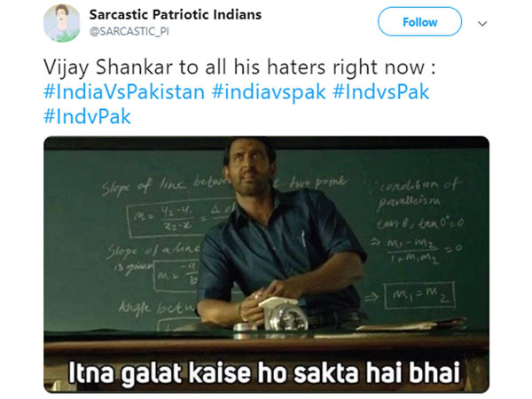The width and height of the screenshot is (532, 399).
Task: Open the #IndvPak hashtag
Action: (x=87, y=117)
